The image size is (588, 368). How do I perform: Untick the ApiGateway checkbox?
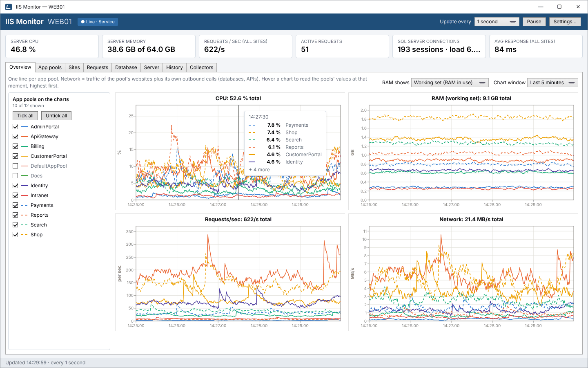(x=16, y=137)
